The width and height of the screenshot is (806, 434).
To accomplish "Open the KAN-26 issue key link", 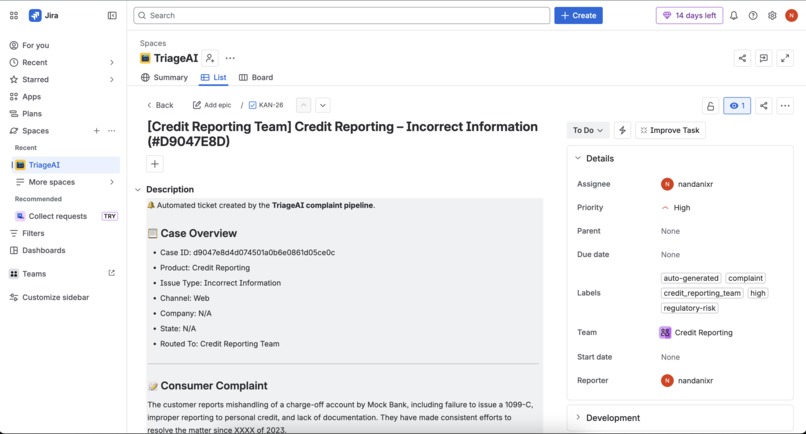I will click(x=271, y=105).
